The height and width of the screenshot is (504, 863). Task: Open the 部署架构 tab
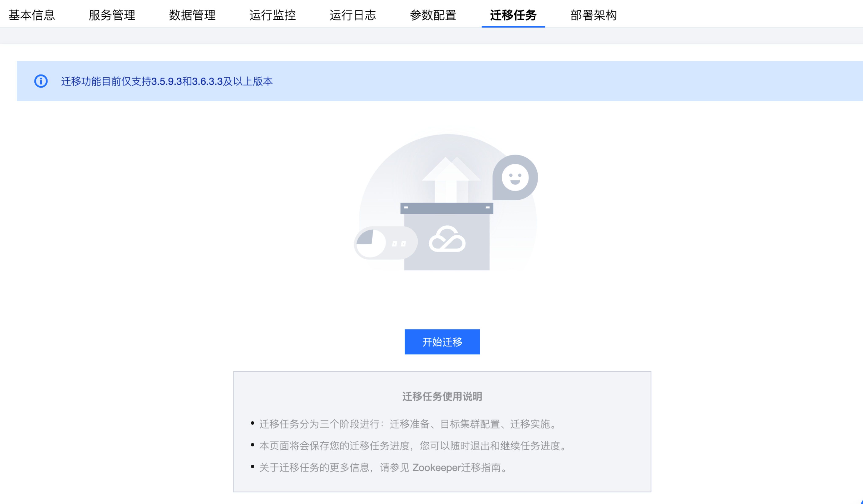594,15
